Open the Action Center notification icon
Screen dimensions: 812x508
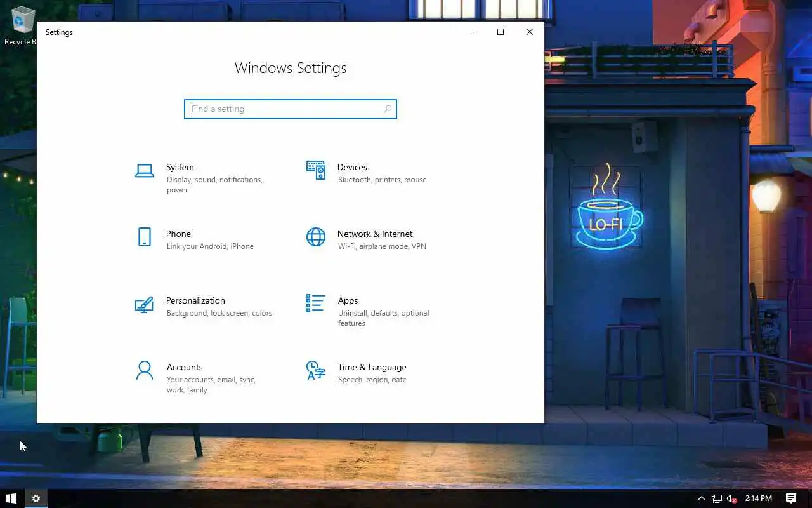pyautogui.click(x=791, y=498)
